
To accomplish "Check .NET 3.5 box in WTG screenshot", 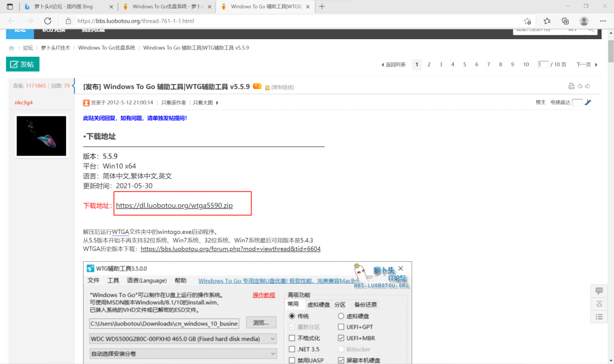I will click(x=292, y=349).
